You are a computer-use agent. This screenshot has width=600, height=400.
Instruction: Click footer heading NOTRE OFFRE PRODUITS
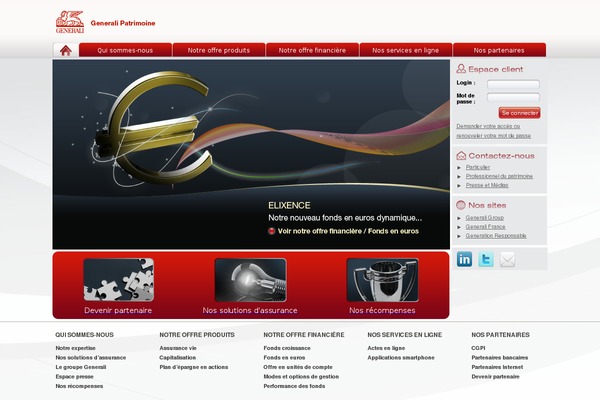click(x=197, y=335)
